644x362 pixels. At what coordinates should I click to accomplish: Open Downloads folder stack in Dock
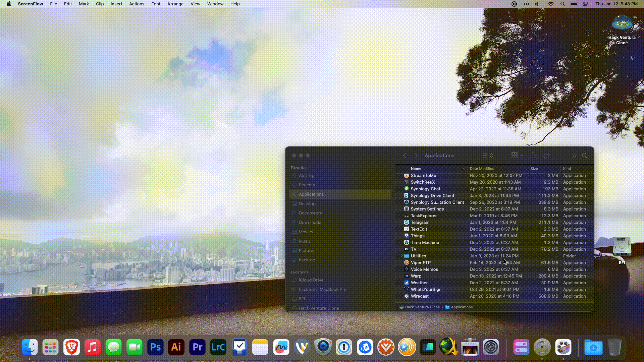click(593, 347)
